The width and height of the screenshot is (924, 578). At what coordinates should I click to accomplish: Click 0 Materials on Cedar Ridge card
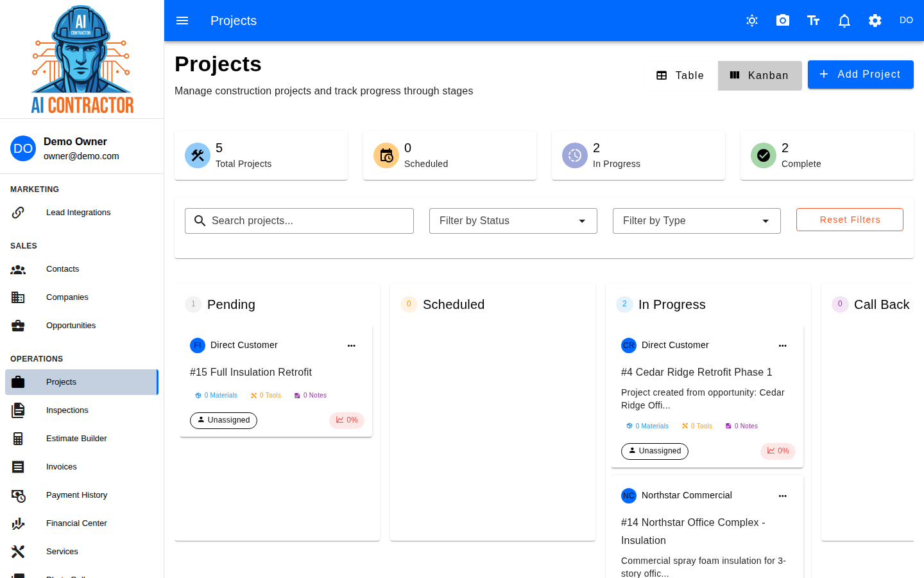coord(647,426)
